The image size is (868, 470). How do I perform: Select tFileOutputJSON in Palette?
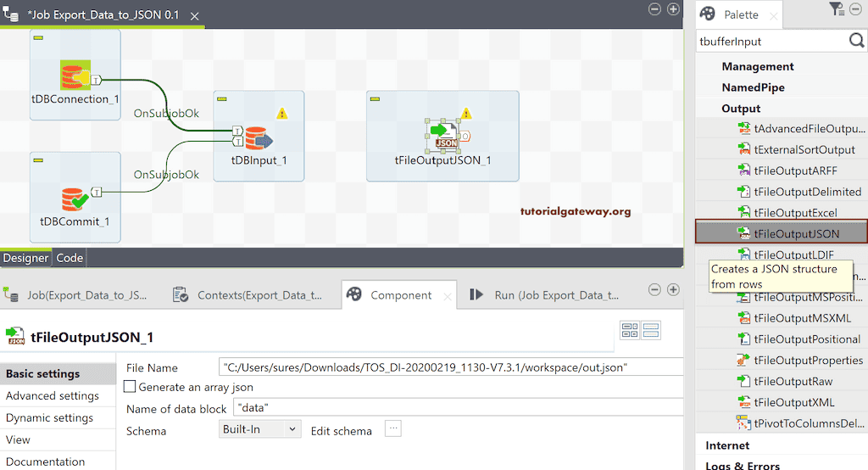click(x=782, y=232)
